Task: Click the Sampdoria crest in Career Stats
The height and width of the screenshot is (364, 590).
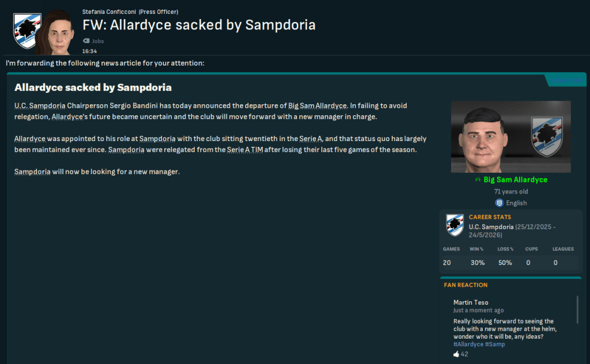Action: click(455, 225)
